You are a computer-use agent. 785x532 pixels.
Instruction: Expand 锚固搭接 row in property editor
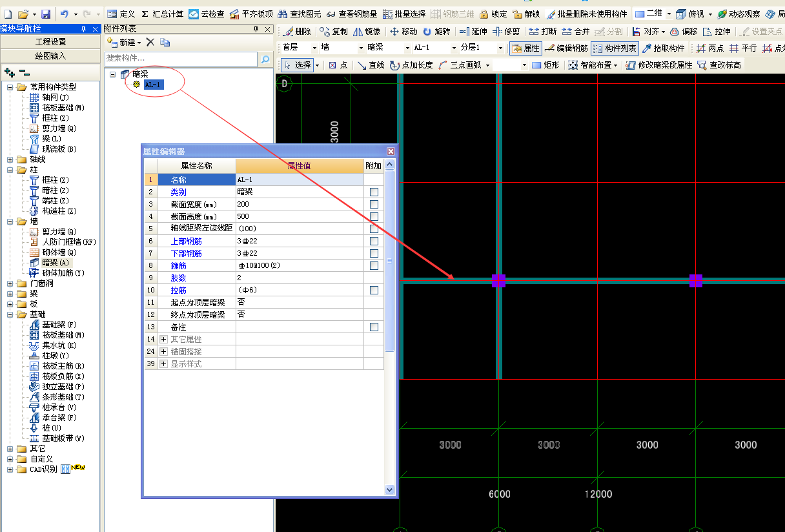pos(164,351)
